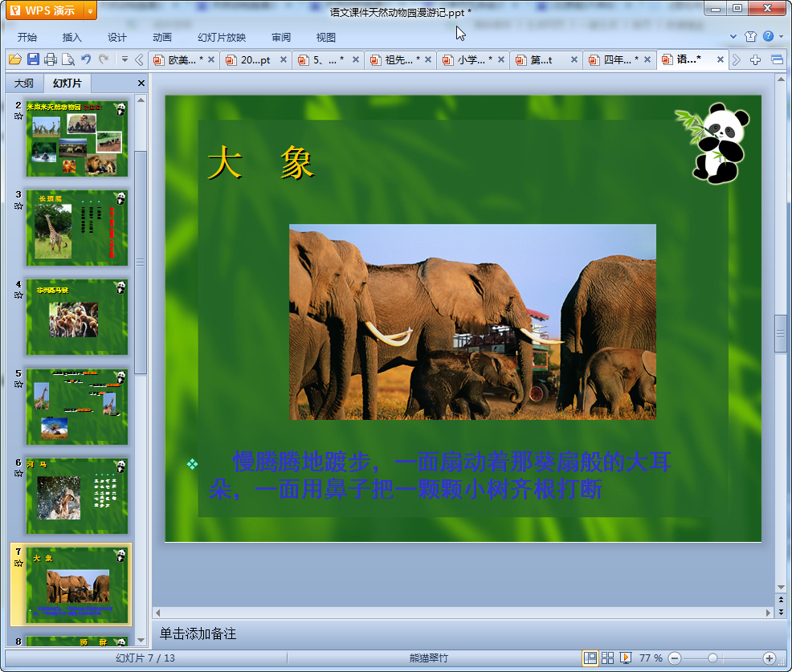Switch to Slide Sorter view icon
The height and width of the screenshot is (672, 792).
(607, 658)
